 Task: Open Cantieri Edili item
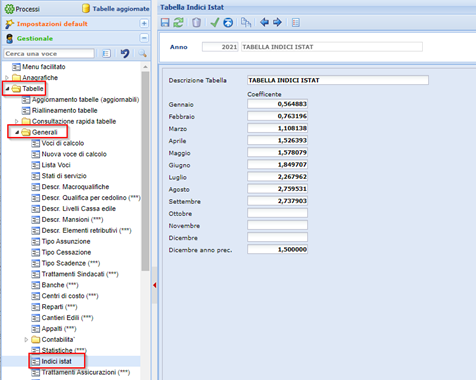point(62,318)
